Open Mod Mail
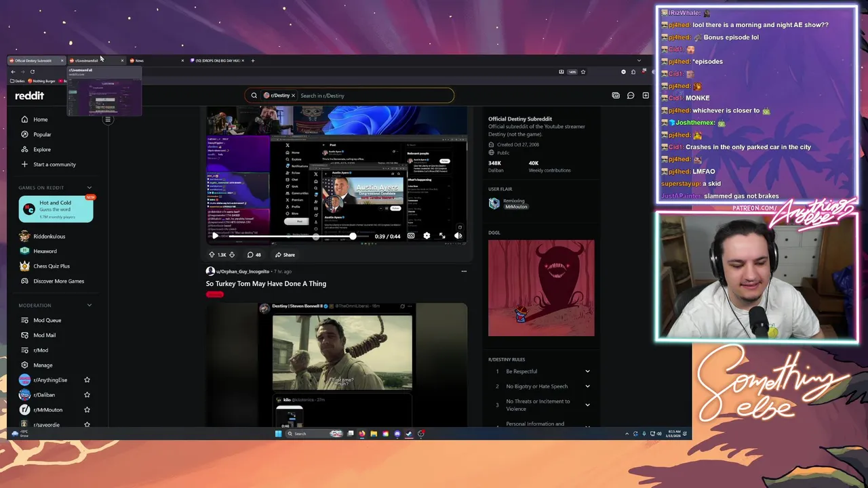 point(45,335)
